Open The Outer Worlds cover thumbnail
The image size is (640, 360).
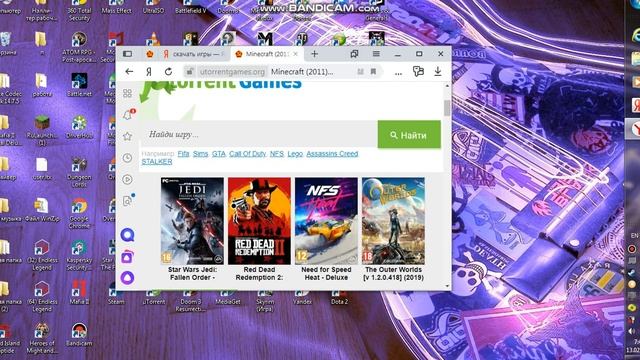click(393, 221)
